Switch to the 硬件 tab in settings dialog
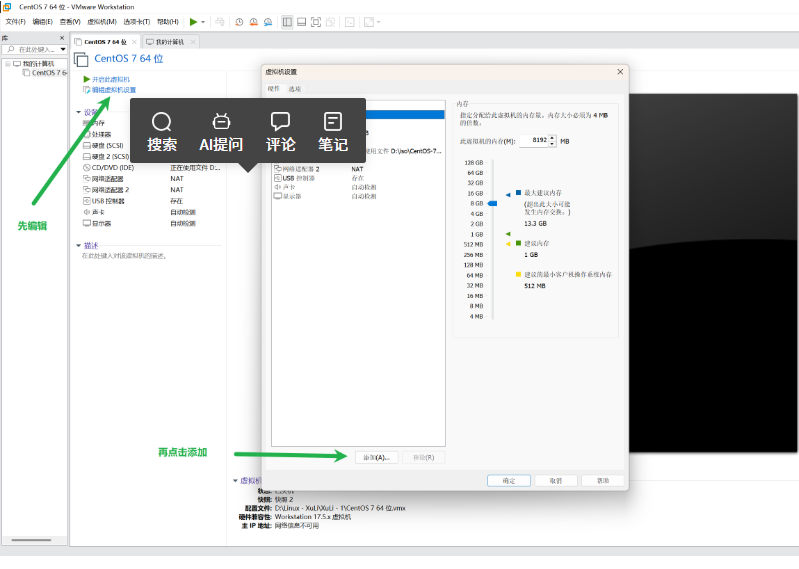 pos(274,89)
